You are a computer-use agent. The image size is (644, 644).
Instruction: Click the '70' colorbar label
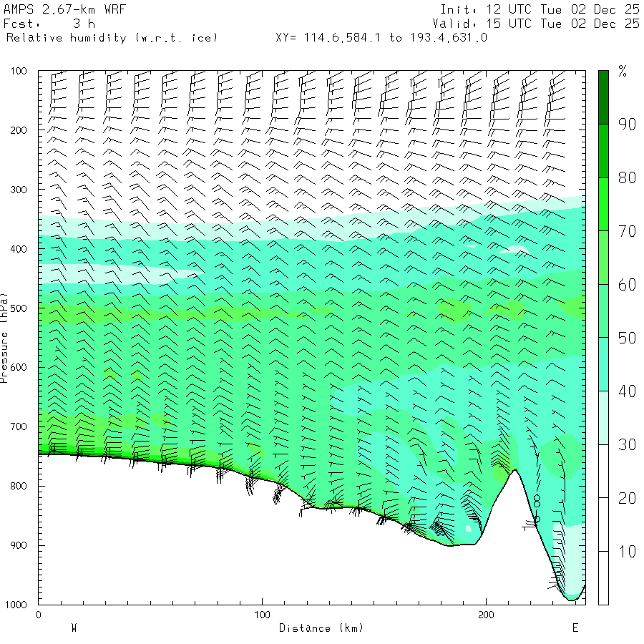627,231
